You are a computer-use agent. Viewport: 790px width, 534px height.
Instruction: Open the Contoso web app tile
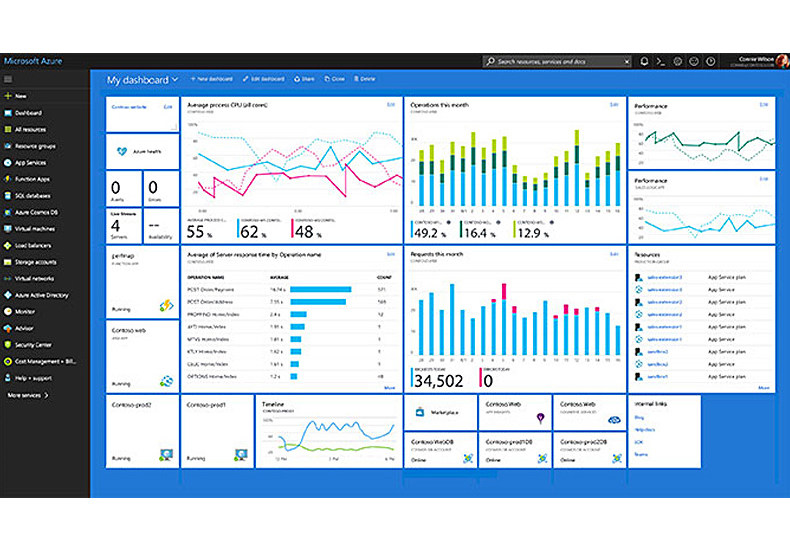(x=143, y=357)
